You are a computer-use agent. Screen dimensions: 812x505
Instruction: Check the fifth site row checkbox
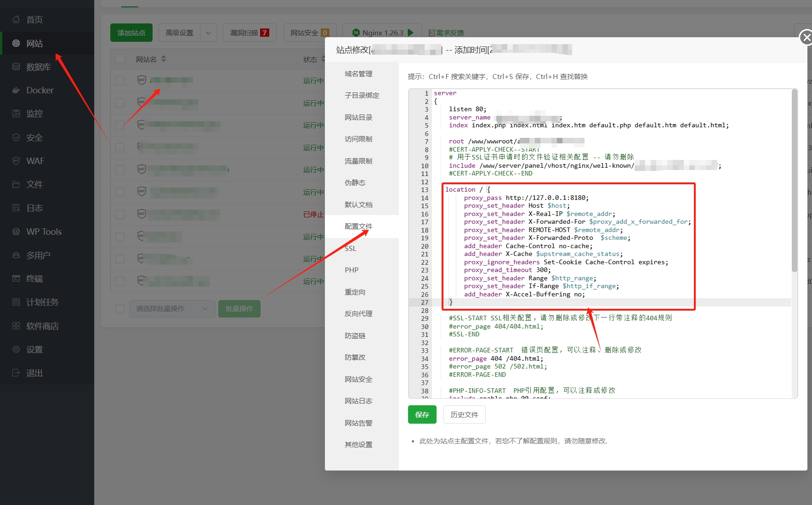pos(120,170)
